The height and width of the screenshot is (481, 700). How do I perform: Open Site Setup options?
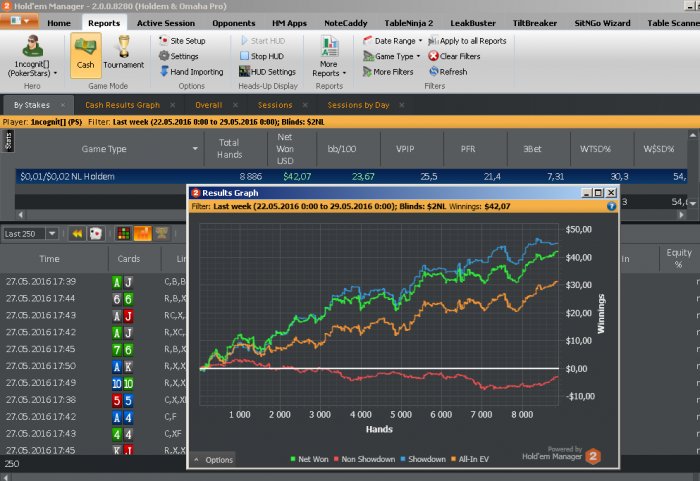pyautogui.click(x=183, y=41)
